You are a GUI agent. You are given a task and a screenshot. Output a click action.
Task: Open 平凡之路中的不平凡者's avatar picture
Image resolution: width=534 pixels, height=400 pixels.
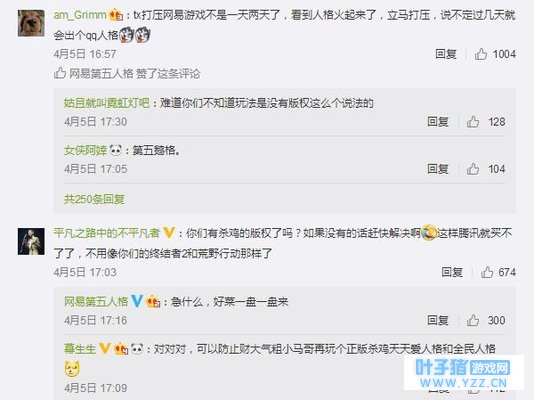coord(31,241)
